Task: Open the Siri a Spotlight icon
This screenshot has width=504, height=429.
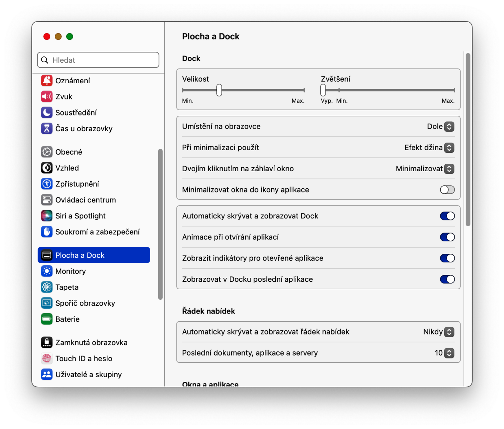Action: pyautogui.click(x=47, y=216)
